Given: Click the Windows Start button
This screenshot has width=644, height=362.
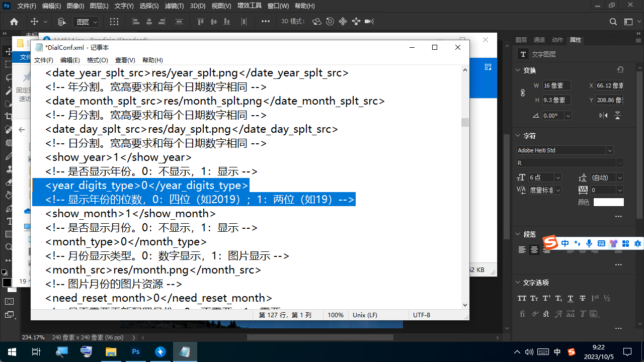Looking at the screenshot, I should click(x=11, y=351).
